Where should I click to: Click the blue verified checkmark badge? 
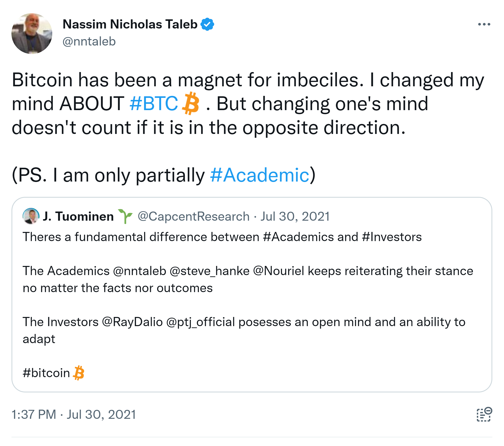pyautogui.click(x=207, y=24)
